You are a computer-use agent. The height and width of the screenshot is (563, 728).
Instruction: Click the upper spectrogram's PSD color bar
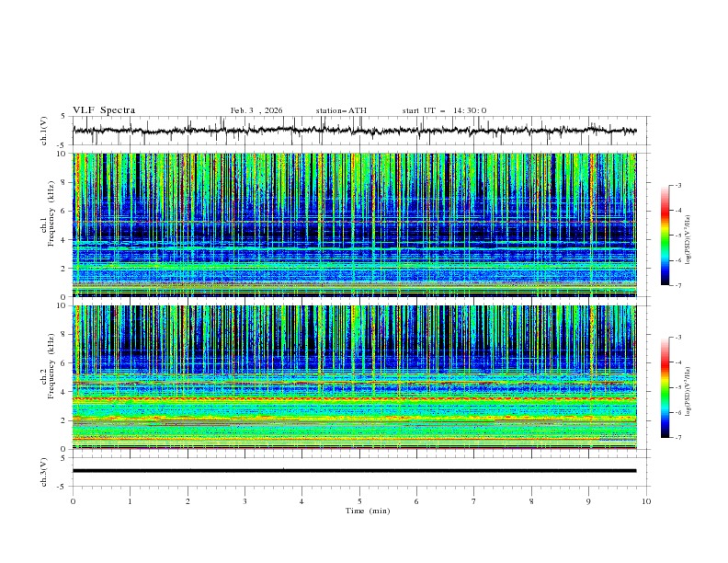click(x=665, y=236)
